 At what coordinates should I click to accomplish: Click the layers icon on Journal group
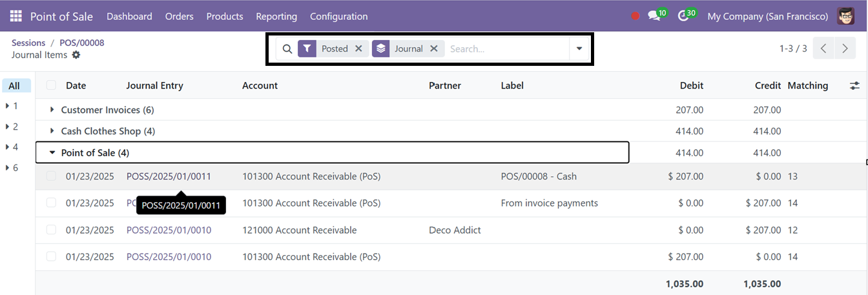(x=381, y=48)
